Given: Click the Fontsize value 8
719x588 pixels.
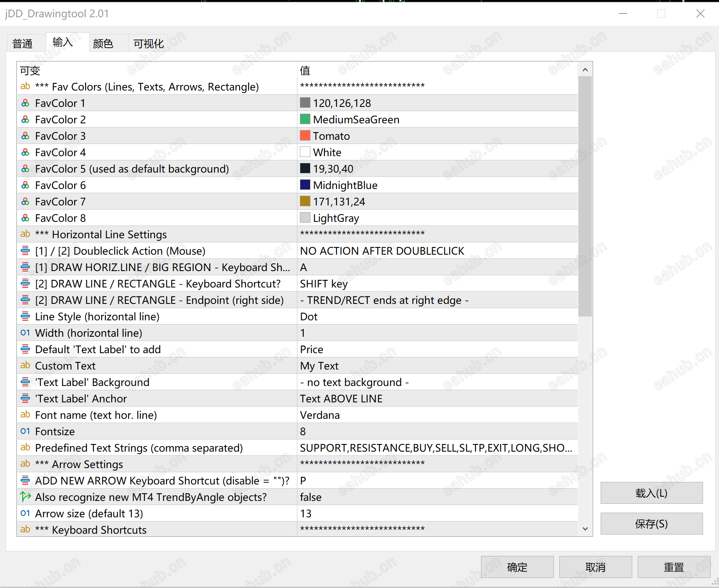Looking at the screenshot, I should coord(438,431).
